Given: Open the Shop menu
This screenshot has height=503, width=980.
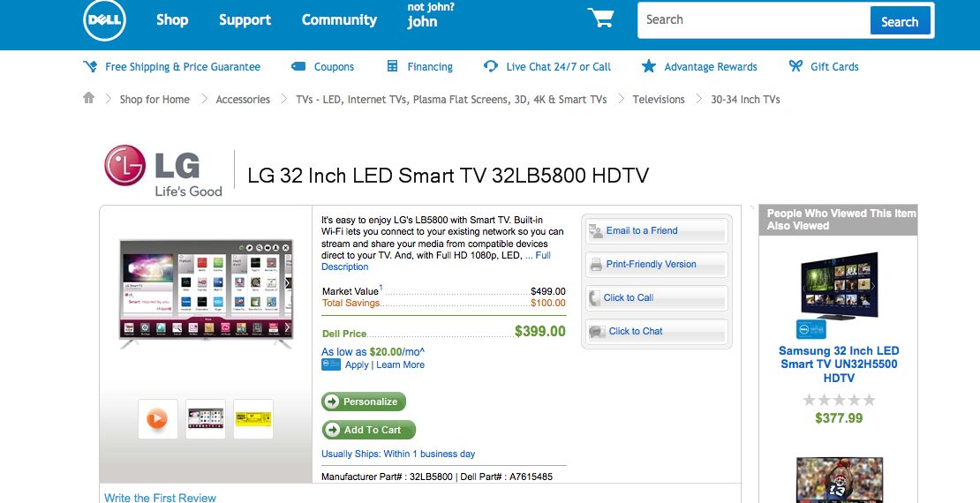Looking at the screenshot, I should (172, 20).
